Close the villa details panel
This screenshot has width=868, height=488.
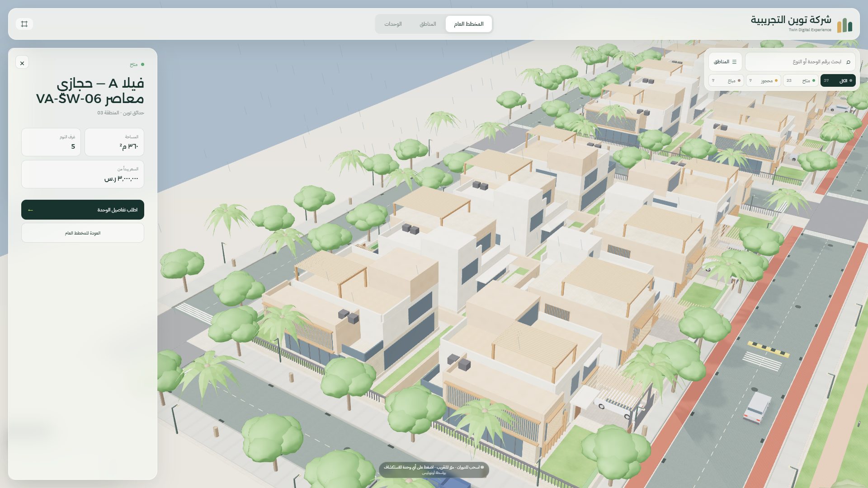tap(22, 63)
